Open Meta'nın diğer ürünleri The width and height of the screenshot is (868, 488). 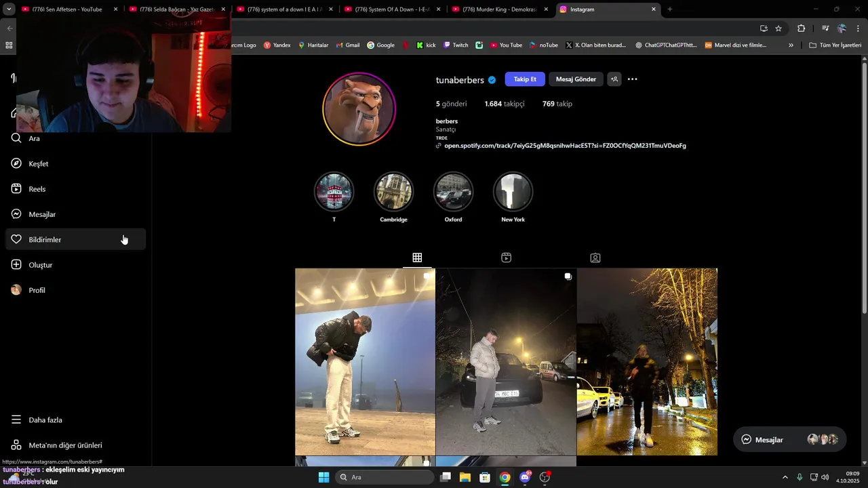point(76,445)
